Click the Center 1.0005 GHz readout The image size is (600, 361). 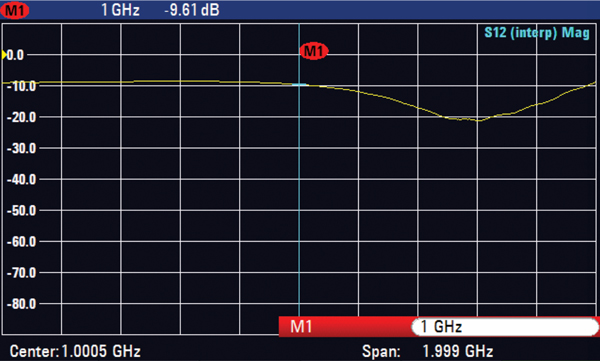(75, 351)
